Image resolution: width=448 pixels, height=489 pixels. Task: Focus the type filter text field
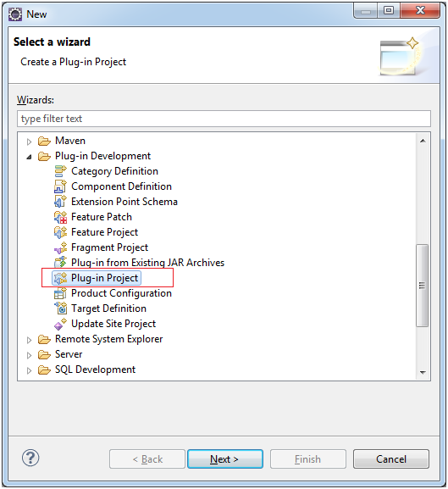click(x=224, y=119)
